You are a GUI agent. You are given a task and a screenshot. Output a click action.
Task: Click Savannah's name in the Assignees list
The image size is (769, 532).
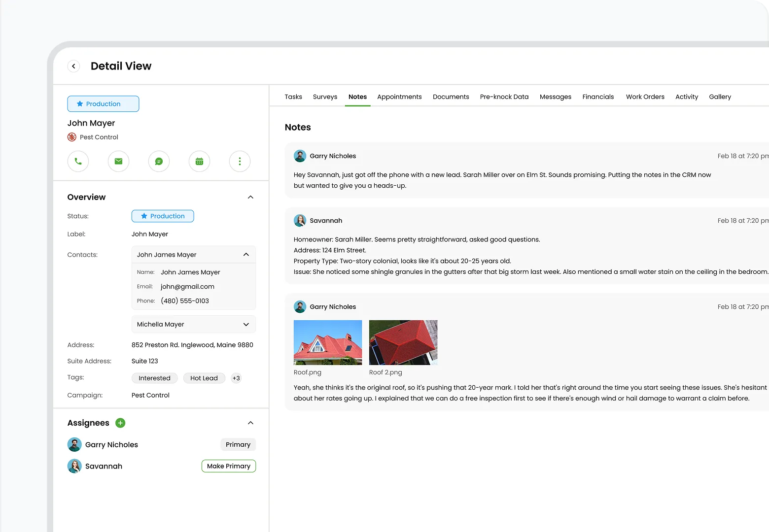coord(104,466)
